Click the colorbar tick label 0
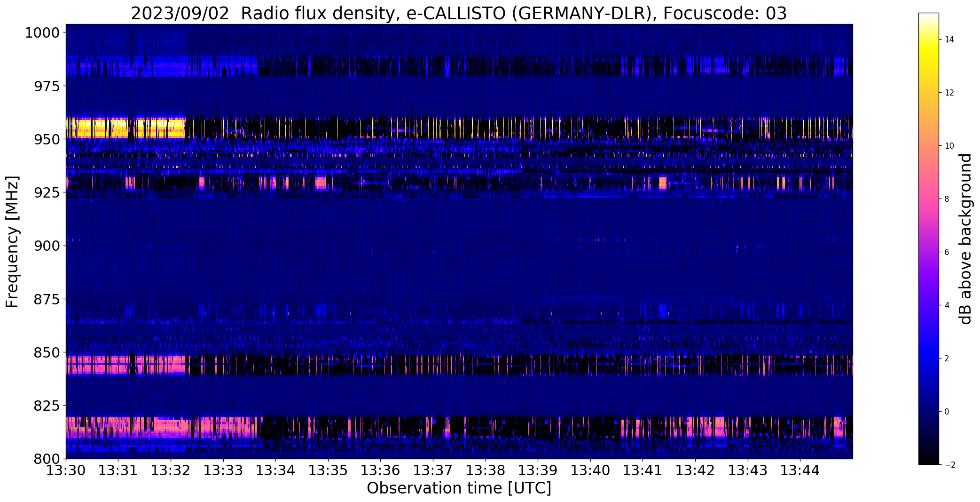980x502 pixels. [947, 412]
